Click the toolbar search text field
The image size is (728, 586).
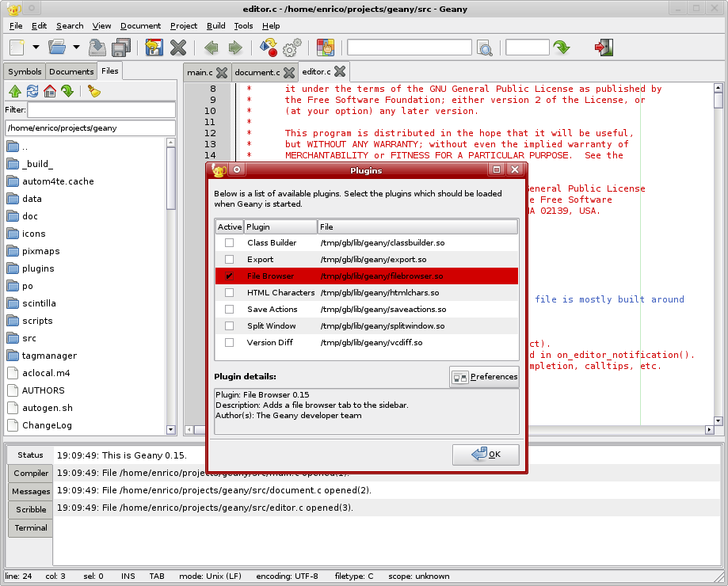[x=410, y=48]
